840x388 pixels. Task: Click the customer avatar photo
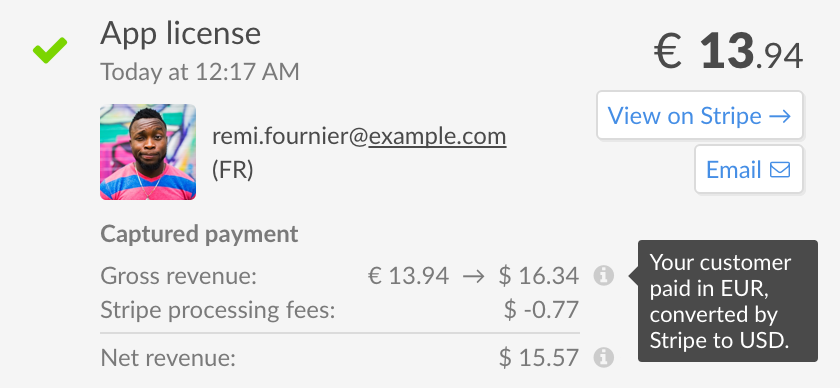click(148, 152)
